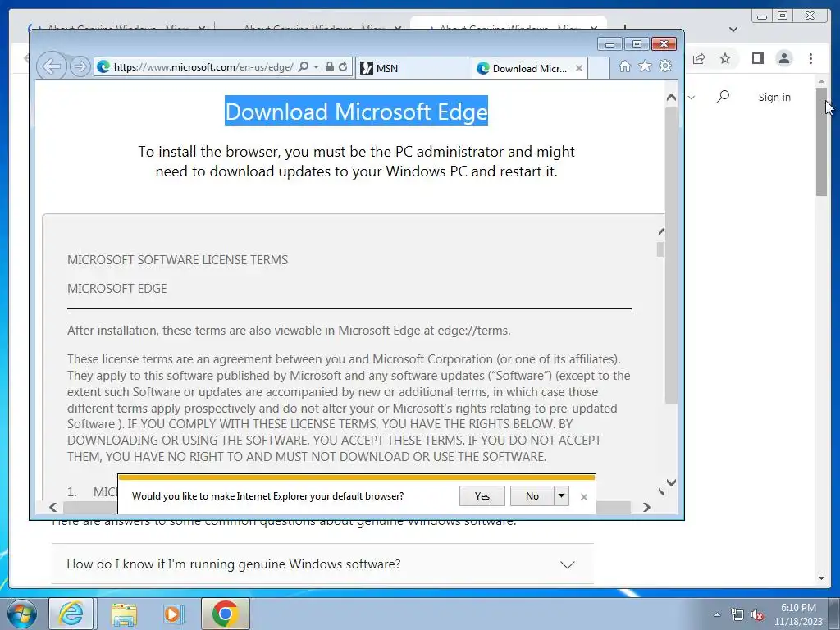Show hidden system tray icons
The height and width of the screenshot is (630, 840).
[x=717, y=614]
